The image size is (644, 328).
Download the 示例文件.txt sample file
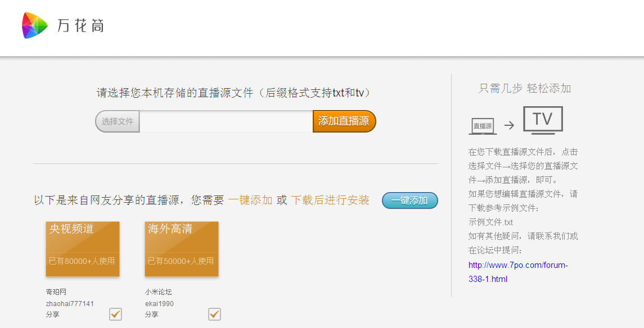[490, 222]
